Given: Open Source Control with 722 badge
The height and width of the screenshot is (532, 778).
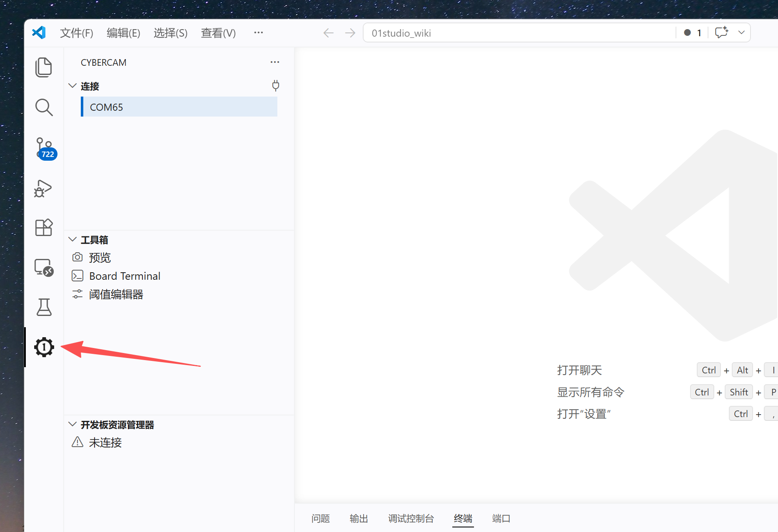Looking at the screenshot, I should point(45,149).
